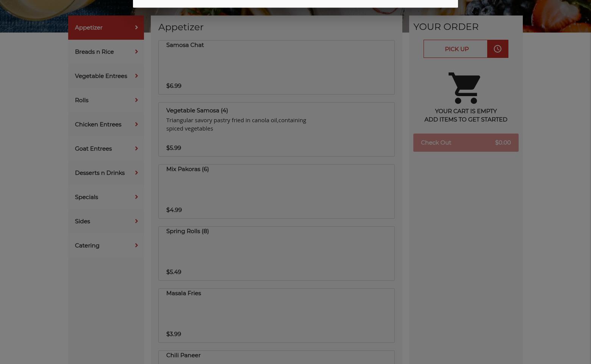The width and height of the screenshot is (591, 364).
Task: Click the chevron next to Goat Entrees
Action: tap(136, 148)
